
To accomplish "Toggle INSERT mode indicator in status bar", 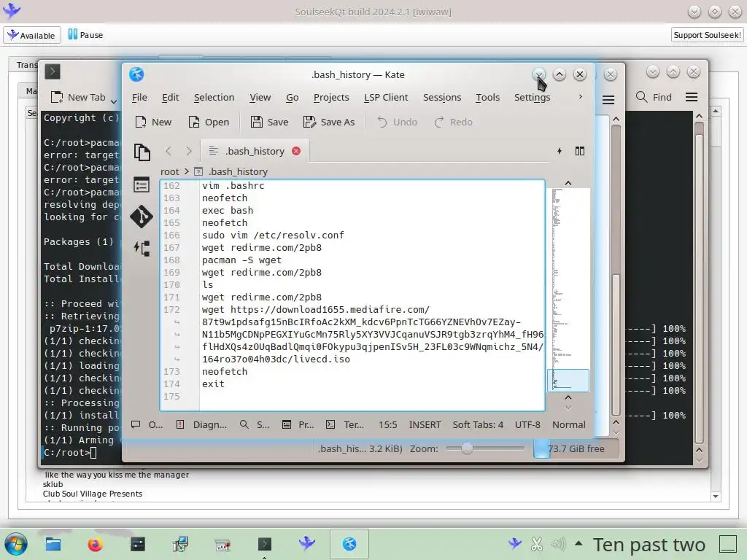I will (x=425, y=424).
